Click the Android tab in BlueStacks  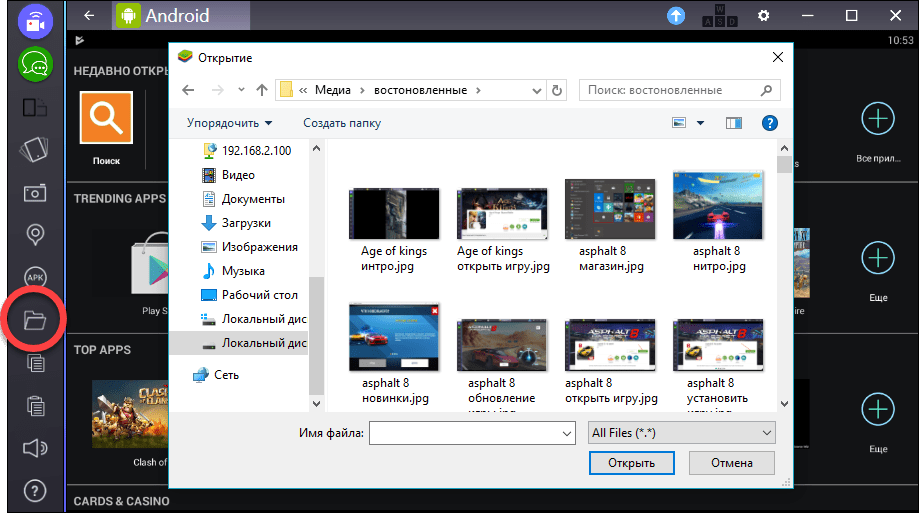coord(181,15)
